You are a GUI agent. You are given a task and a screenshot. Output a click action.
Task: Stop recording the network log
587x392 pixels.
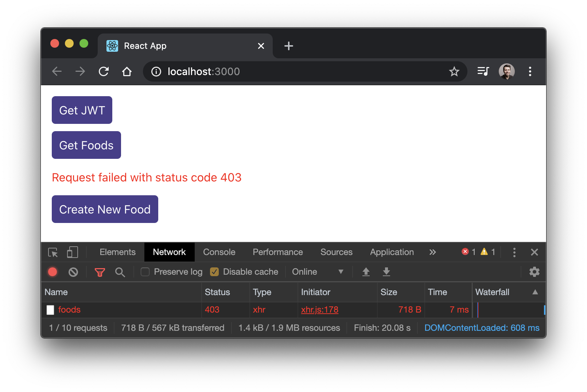coord(53,272)
